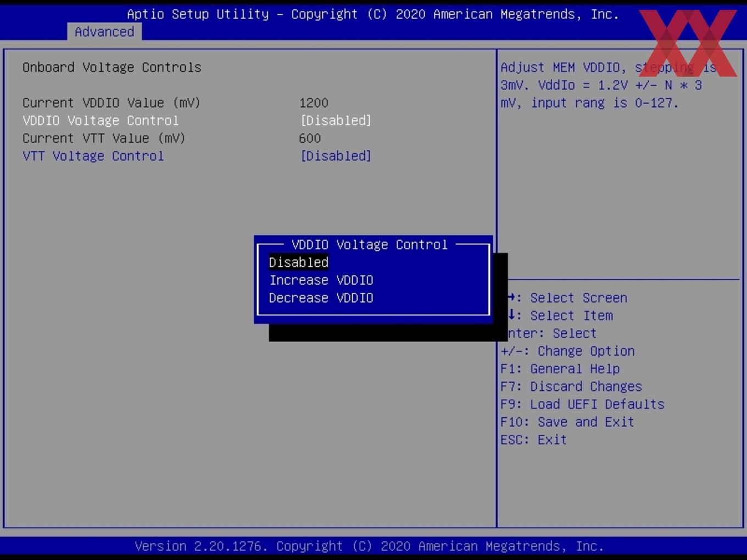Viewport: 747px width, 560px height.
Task: Click the 1200 VDDIO value
Action: point(314,103)
